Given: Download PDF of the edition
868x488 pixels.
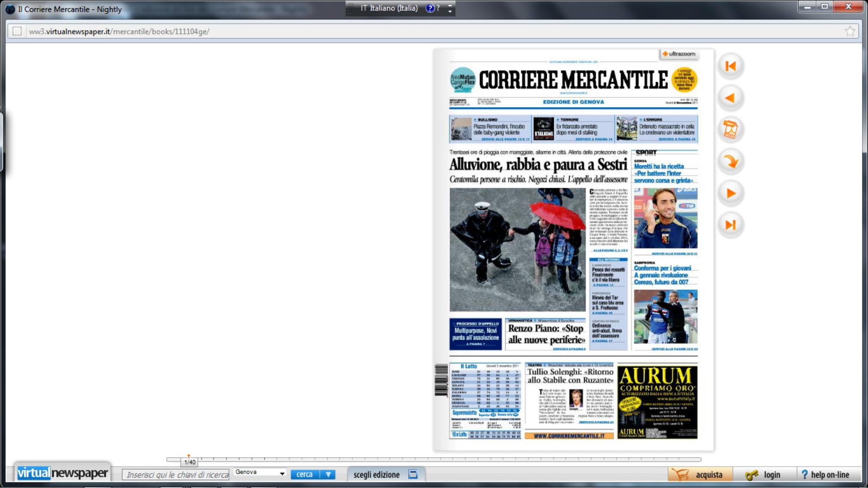Looking at the screenshot, I should [731, 129].
